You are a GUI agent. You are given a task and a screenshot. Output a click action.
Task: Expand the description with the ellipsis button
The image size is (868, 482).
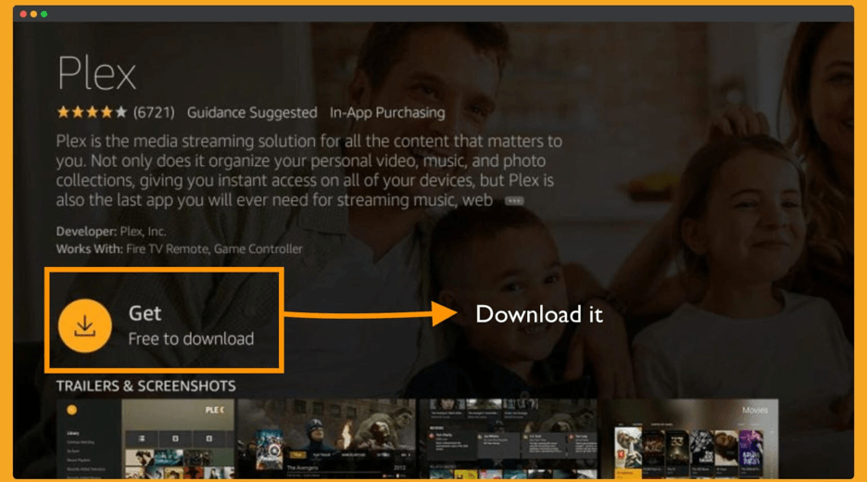[x=514, y=200]
